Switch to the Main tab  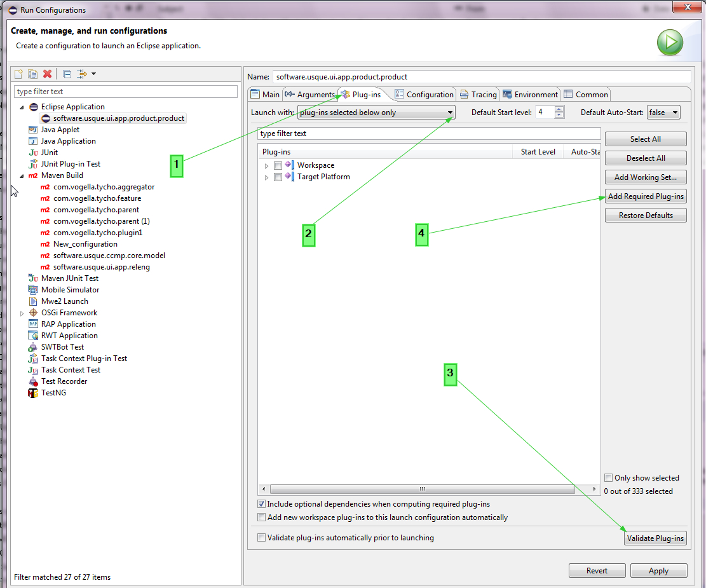[265, 94]
